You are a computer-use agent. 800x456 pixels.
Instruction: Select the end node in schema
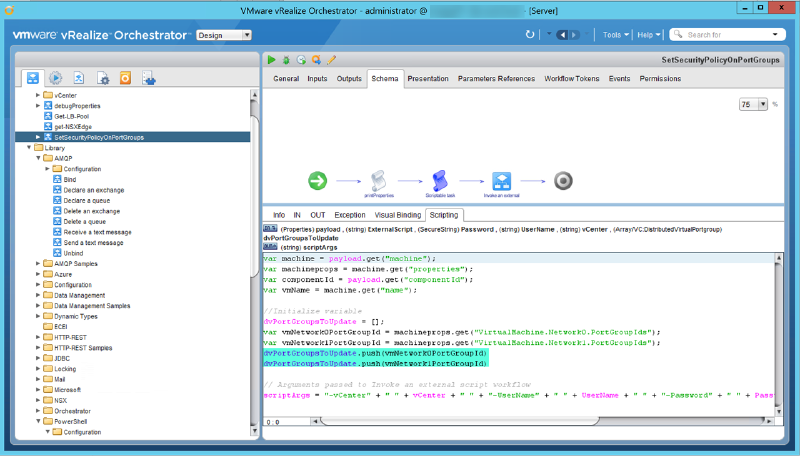(x=563, y=181)
